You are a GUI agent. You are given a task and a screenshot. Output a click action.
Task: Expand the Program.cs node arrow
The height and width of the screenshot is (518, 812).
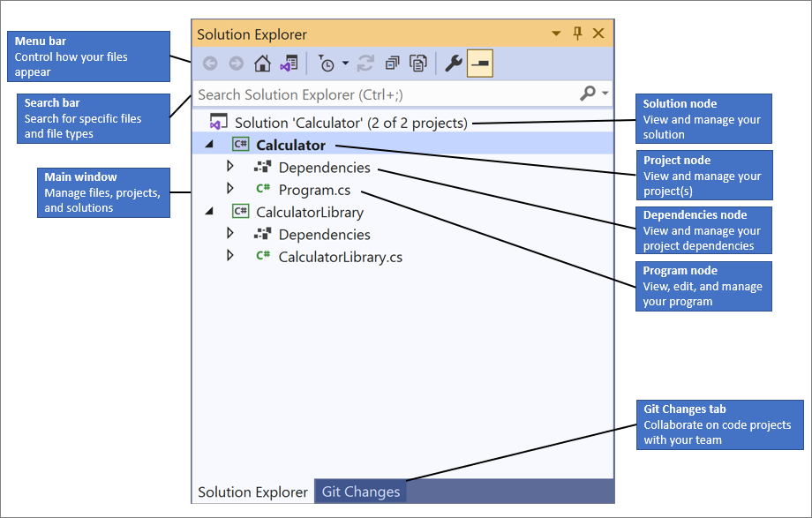coord(230,189)
